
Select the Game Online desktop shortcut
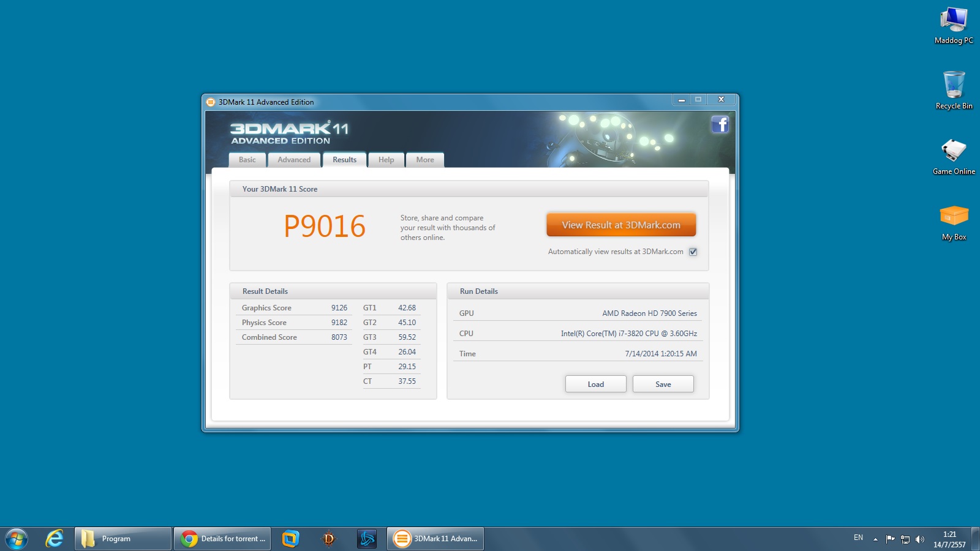tap(954, 157)
